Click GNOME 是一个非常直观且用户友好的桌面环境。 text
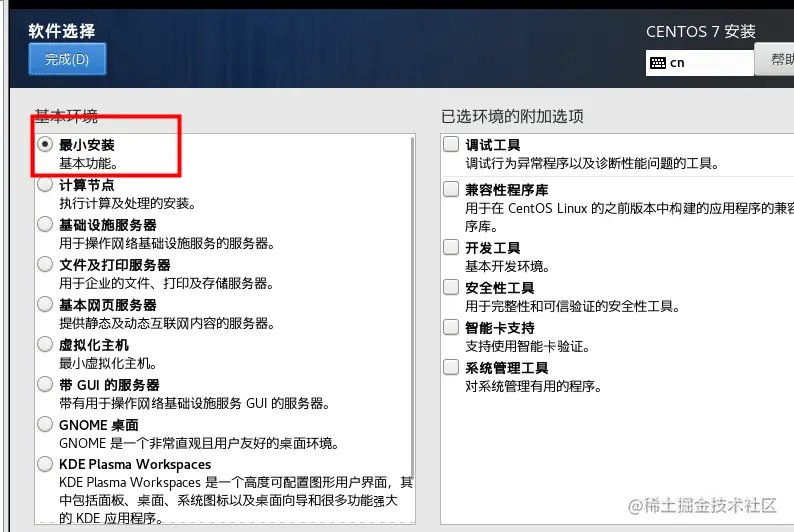794x532 pixels. 199,443
